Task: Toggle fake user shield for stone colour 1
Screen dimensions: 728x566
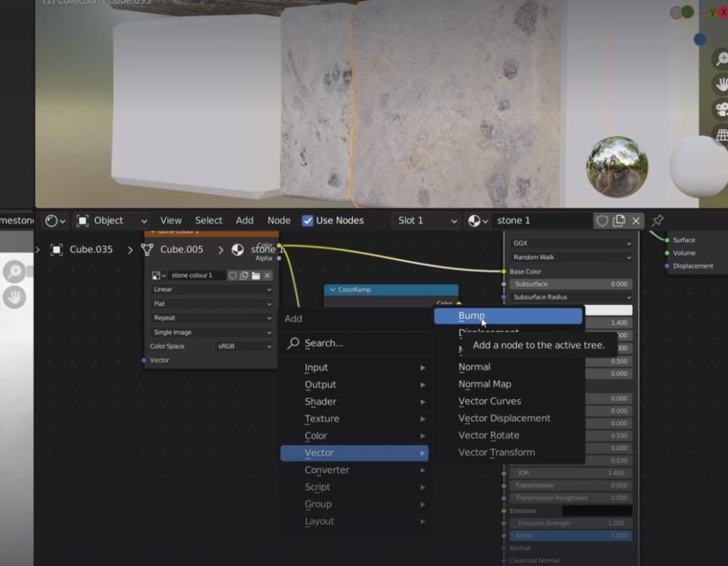Action: coord(232,275)
